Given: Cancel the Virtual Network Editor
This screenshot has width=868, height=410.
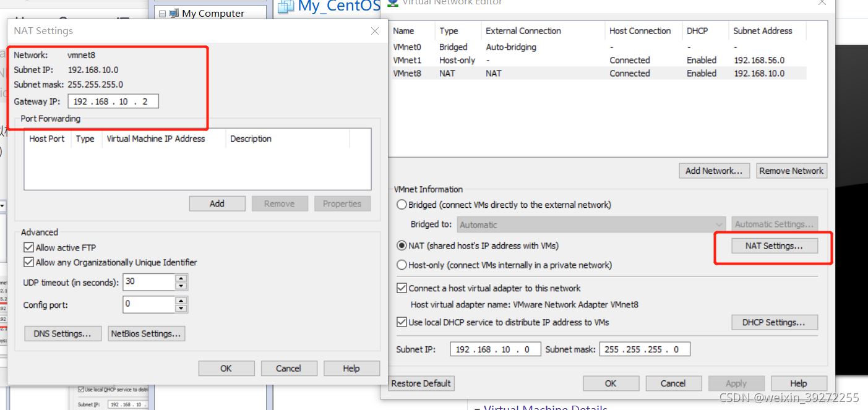Looking at the screenshot, I should click(x=673, y=383).
